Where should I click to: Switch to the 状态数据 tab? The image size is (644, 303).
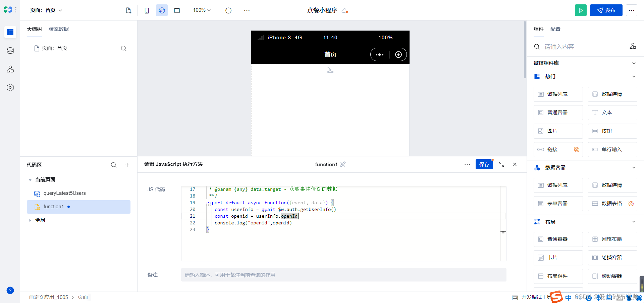click(x=59, y=29)
